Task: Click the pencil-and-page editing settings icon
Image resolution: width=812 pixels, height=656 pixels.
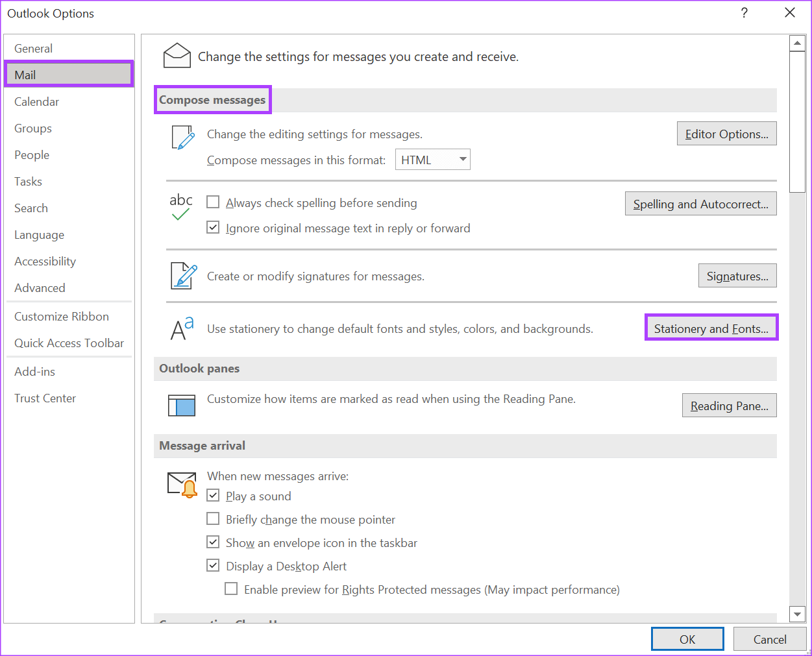Action: (183, 138)
